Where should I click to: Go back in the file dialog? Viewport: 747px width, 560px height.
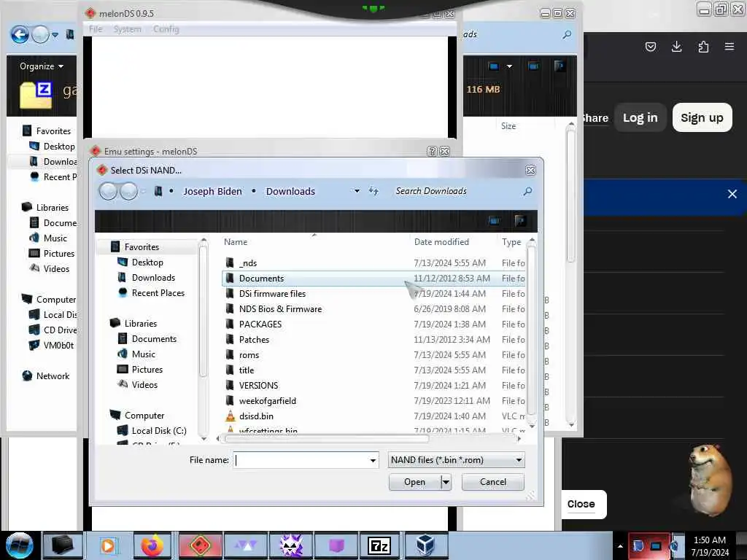[x=109, y=192]
